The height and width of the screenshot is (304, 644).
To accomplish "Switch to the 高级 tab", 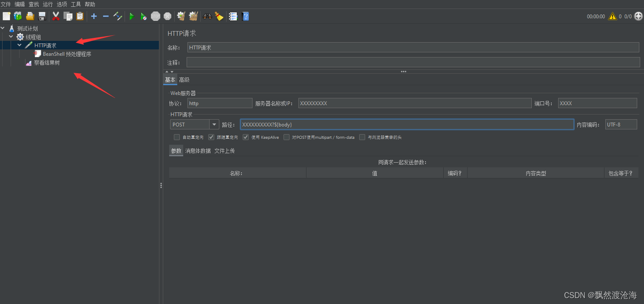I will (x=184, y=80).
